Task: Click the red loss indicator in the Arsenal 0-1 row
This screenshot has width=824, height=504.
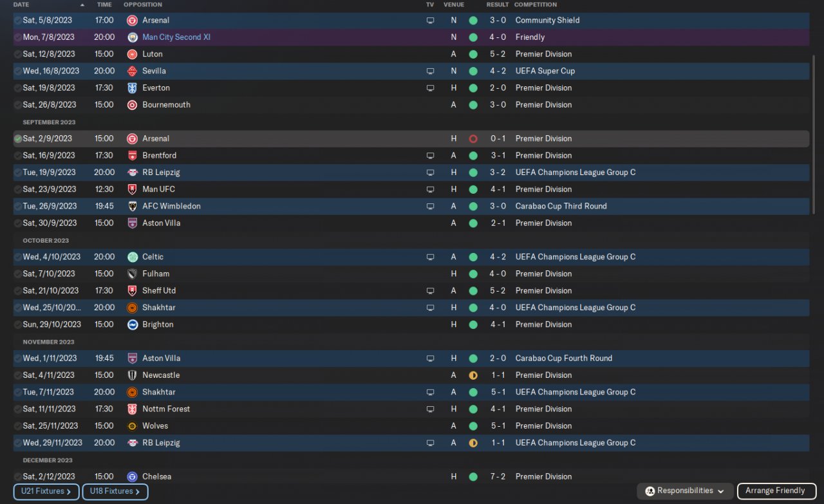Action: point(473,138)
